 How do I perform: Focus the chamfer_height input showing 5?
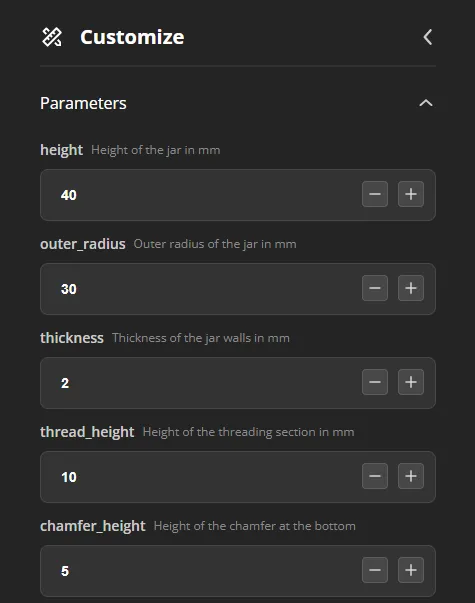pos(200,571)
